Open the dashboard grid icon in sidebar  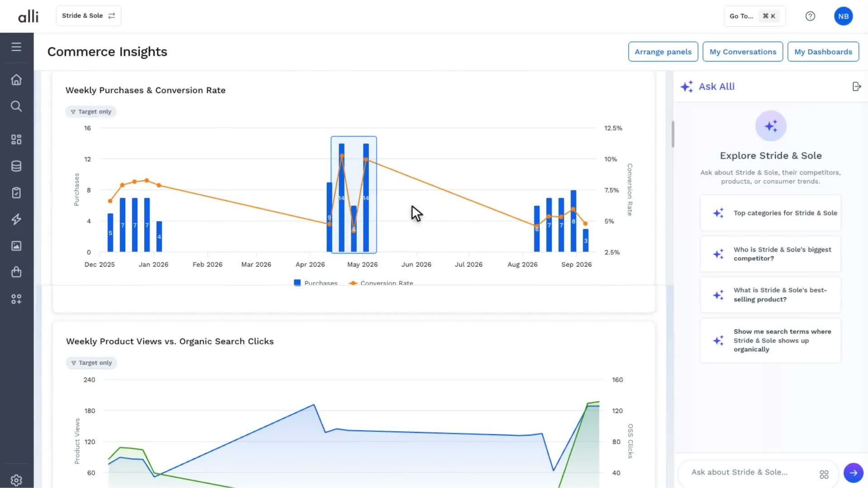(x=16, y=139)
